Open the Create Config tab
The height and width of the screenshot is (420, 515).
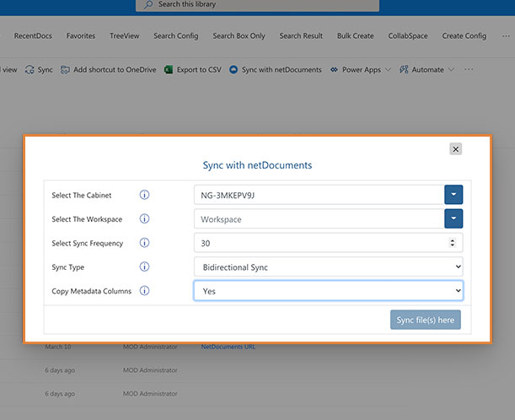[464, 35]
